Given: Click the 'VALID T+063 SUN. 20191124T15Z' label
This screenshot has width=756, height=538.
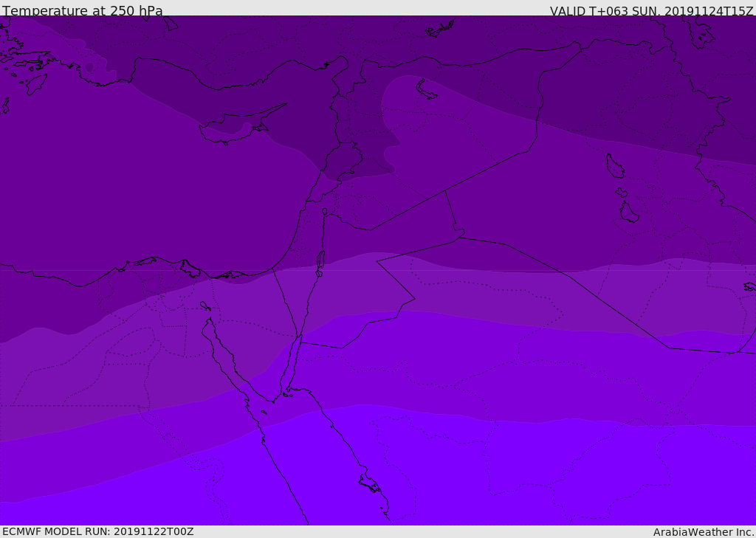Looking at the screenshot, I should (651, 10).
